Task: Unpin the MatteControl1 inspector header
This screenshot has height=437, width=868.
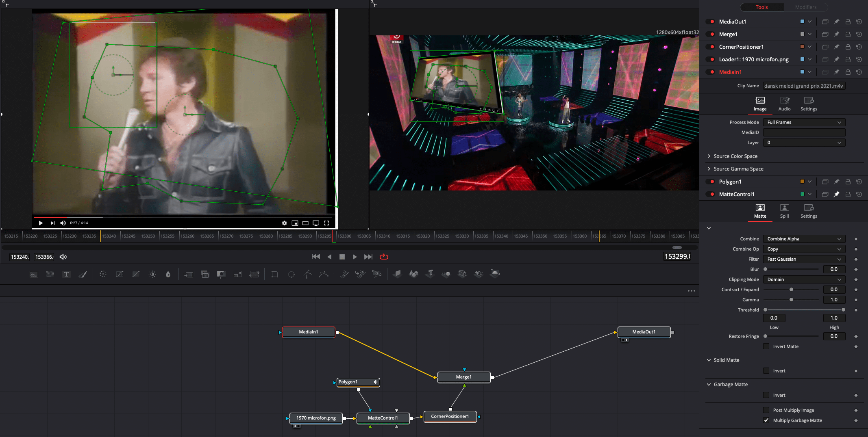Action: 836,194
